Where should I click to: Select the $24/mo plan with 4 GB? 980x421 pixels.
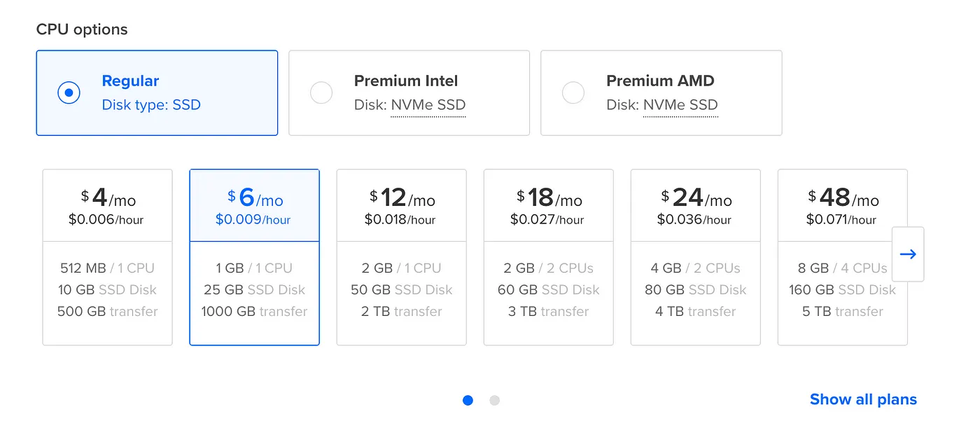tap(695, 256)
